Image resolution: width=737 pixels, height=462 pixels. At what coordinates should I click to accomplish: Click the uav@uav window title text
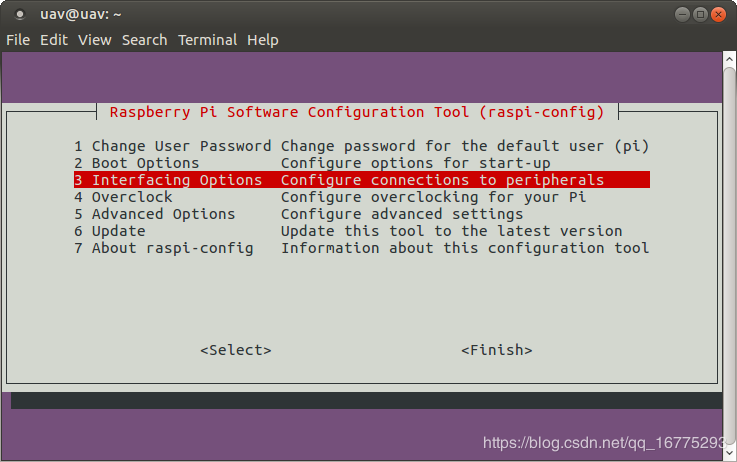click(x=80, y=14)
